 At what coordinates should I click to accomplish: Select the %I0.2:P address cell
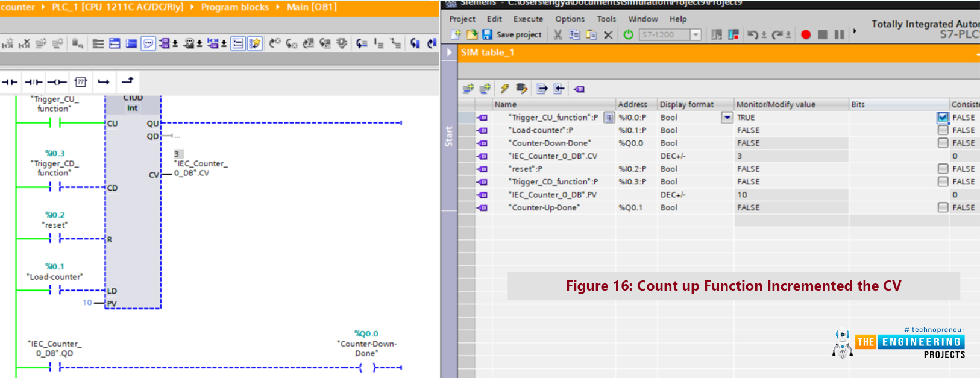[636, 169]
